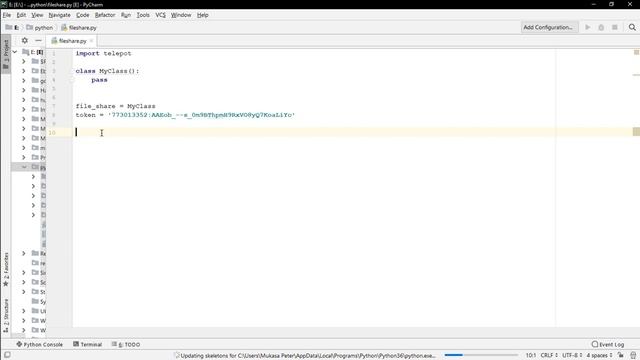
Task: Click the caret marker on the right scrollbar stripe
Action: [x=636, y=131]
